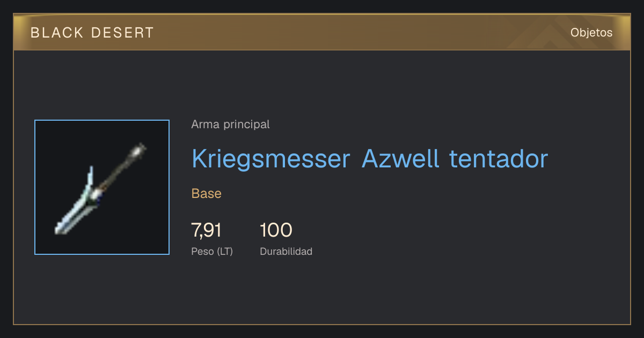644x338 pixels.
Task: Click the gold header banner center
Action: point(322,32)
